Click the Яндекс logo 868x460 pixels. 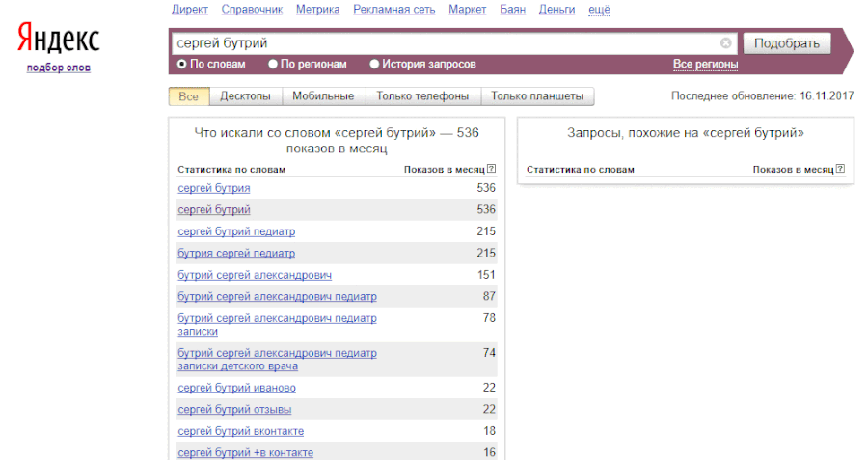pos(59,39)
